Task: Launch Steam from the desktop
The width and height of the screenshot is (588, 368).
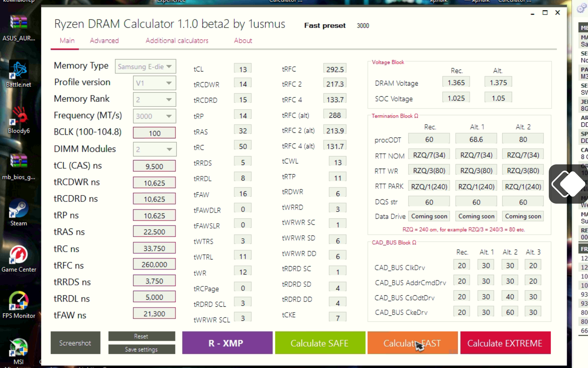Action: point(18,209)
